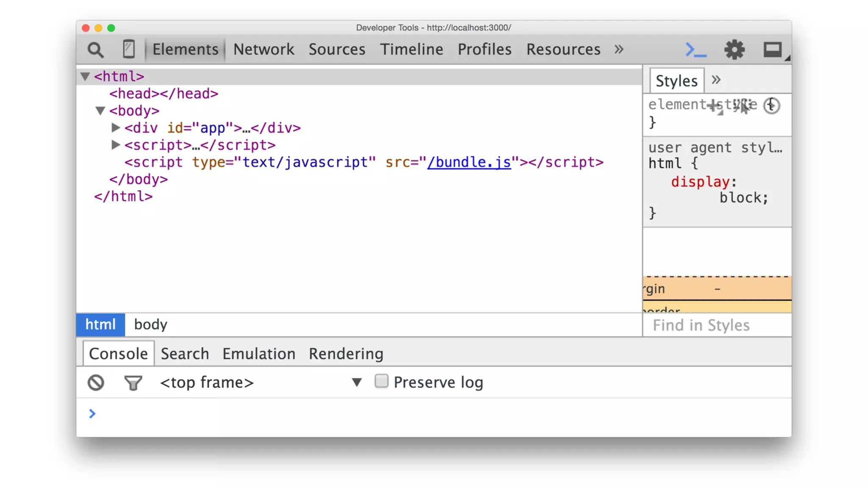Collapse the body element triangle
868x488 pixels.
click(x=100, y=111)
